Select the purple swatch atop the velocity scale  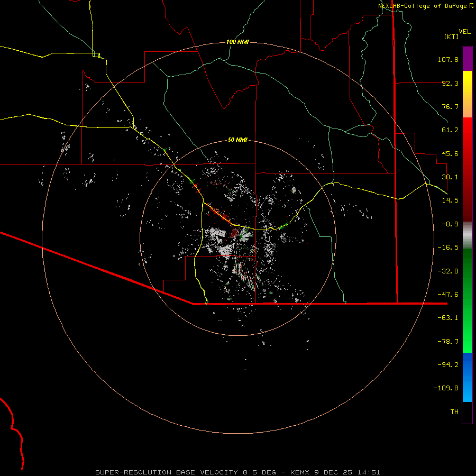click(467, 59)
